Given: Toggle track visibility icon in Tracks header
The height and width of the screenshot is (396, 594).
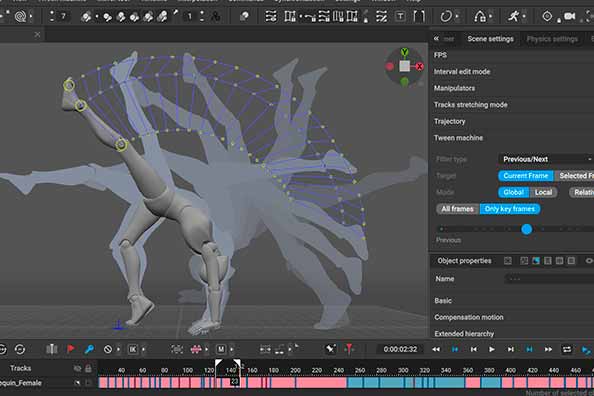Looking at the screenshot, I should point(77,368).
